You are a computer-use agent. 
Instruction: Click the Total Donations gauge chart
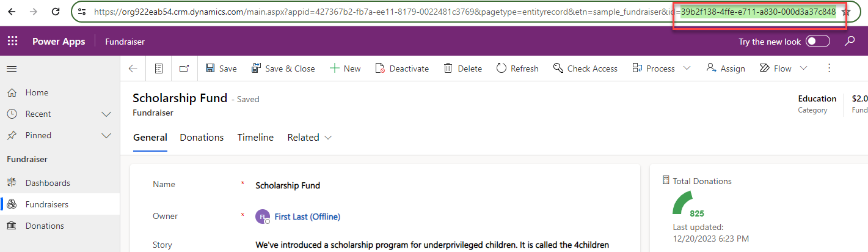tap(685, 202)
